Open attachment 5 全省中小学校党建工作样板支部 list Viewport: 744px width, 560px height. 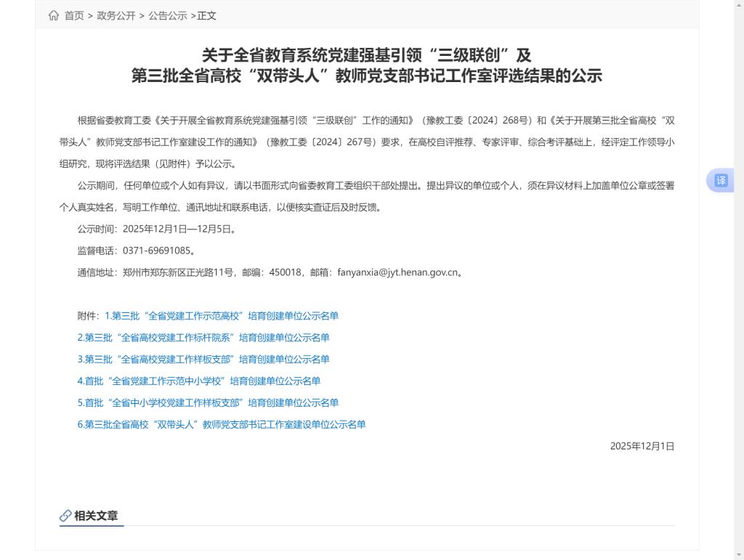pos(208,403)
